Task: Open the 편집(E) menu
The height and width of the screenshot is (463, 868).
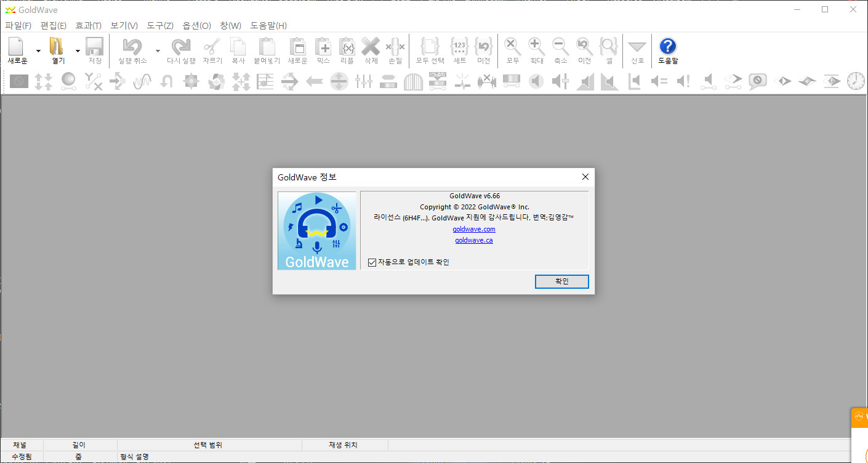Action: (x=54, y=26)
